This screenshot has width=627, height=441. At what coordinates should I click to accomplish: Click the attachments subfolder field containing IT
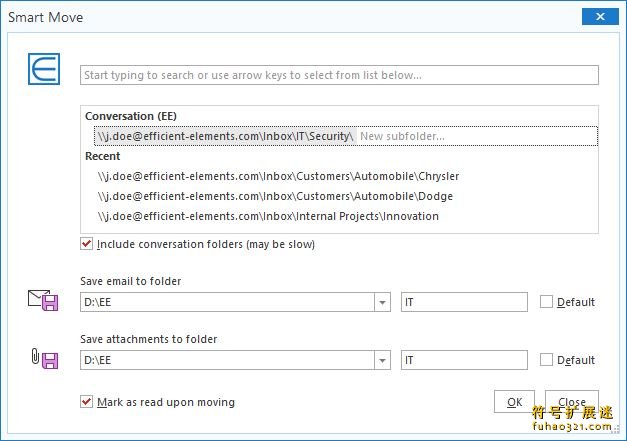[x=464, y=360]
